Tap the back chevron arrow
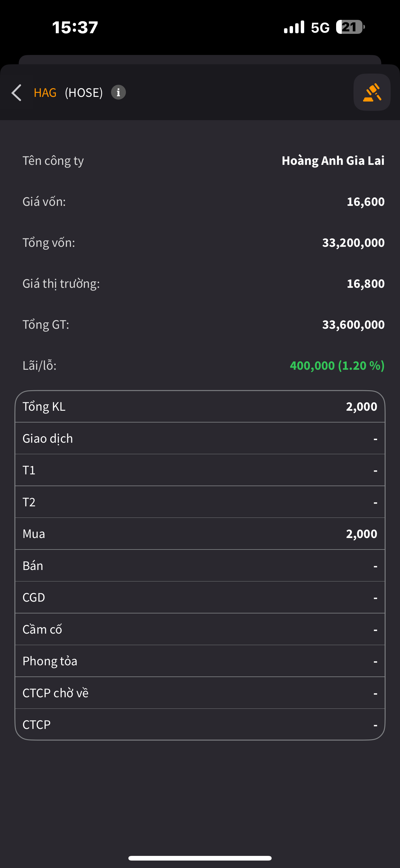 click(x=16, y=93)
